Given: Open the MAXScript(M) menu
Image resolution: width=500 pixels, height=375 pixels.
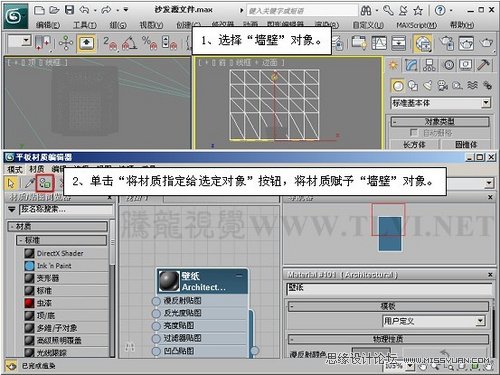Looking at the screenshot, I should click(x=416, y=25).
